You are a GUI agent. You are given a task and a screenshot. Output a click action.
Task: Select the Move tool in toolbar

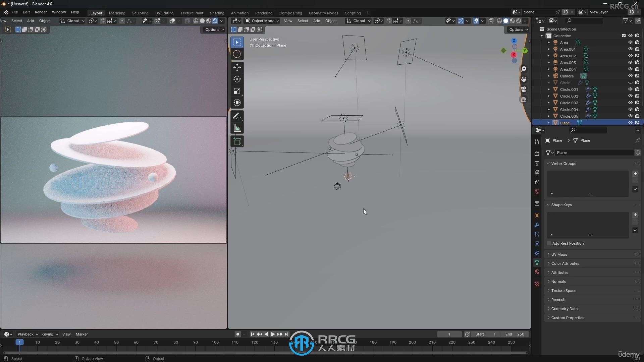click(236, 67)
